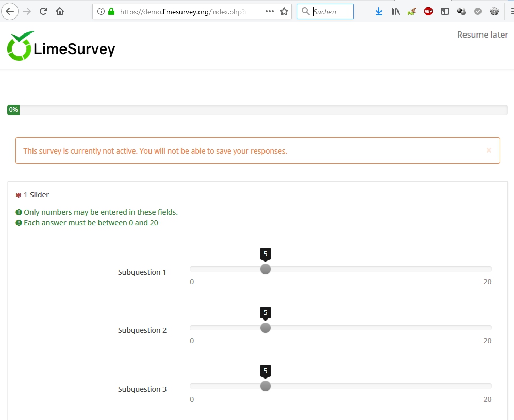Click the 20 maximum label under Subquestion 3
This screenshot has width=514, height=420.
(x=487, y=399)
